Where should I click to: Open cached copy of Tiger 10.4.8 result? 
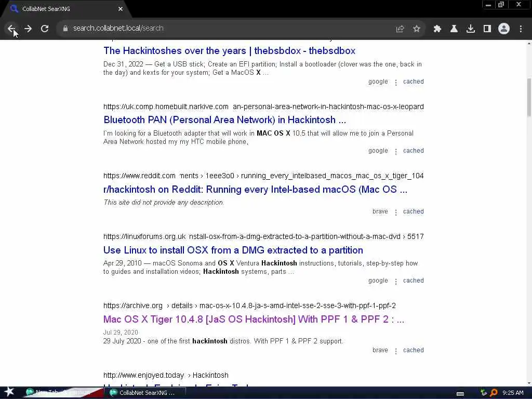[x=413, y=350]
